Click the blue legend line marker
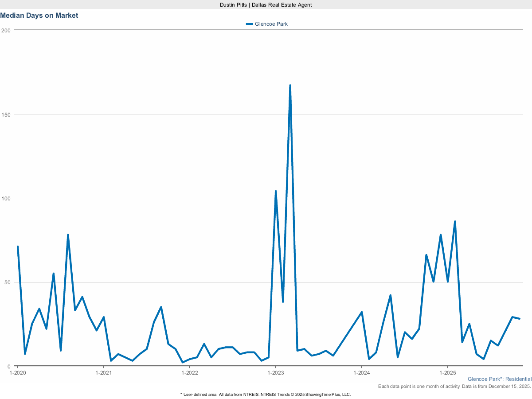 [x=250, y=24]
